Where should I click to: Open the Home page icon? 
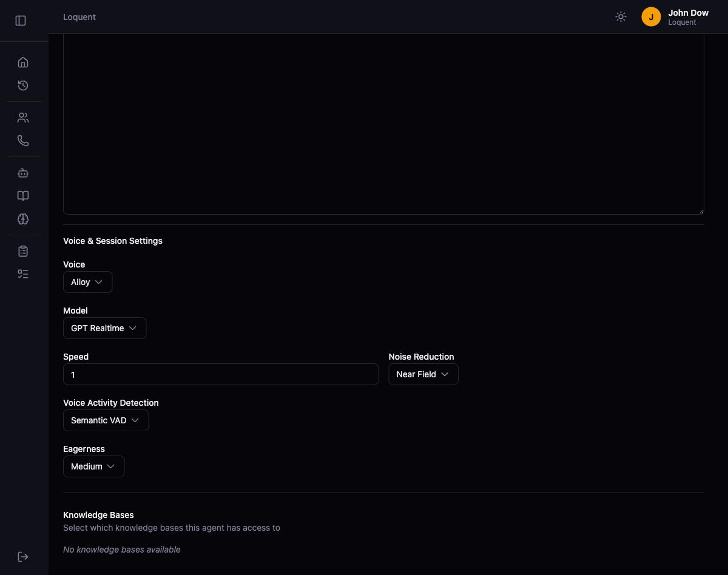point(23,62)
